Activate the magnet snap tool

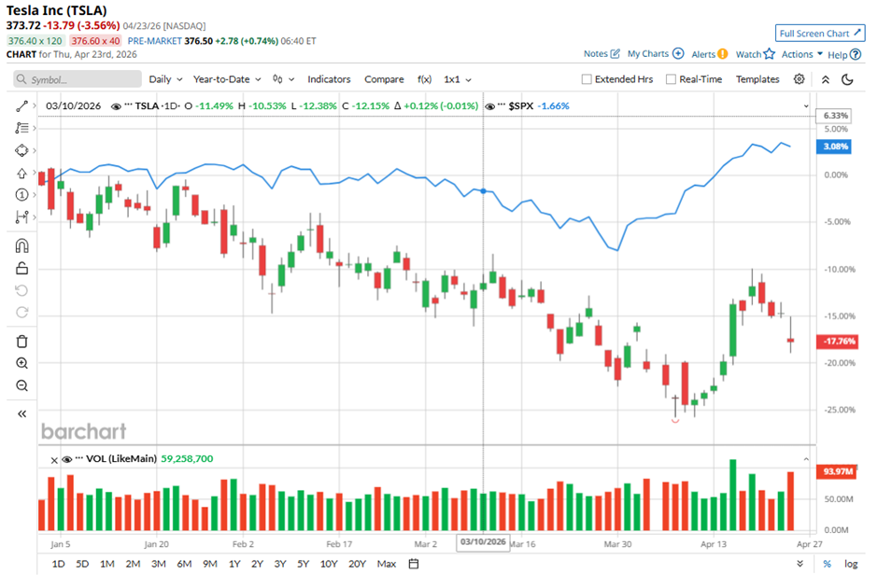point(21,246)
